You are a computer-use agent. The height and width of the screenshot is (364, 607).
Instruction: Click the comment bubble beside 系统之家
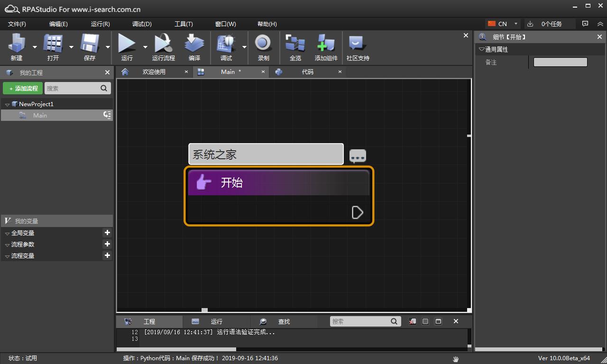[358, 155]
